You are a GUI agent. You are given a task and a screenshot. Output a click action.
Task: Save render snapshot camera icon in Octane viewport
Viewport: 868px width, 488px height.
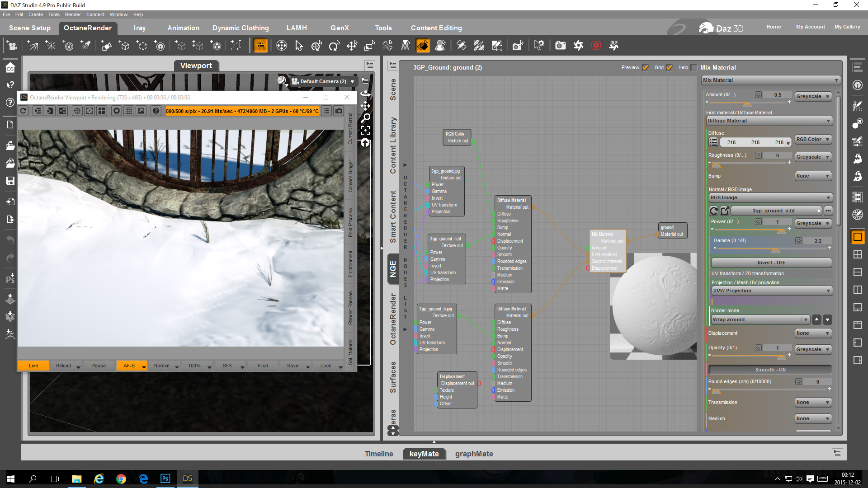339,111
